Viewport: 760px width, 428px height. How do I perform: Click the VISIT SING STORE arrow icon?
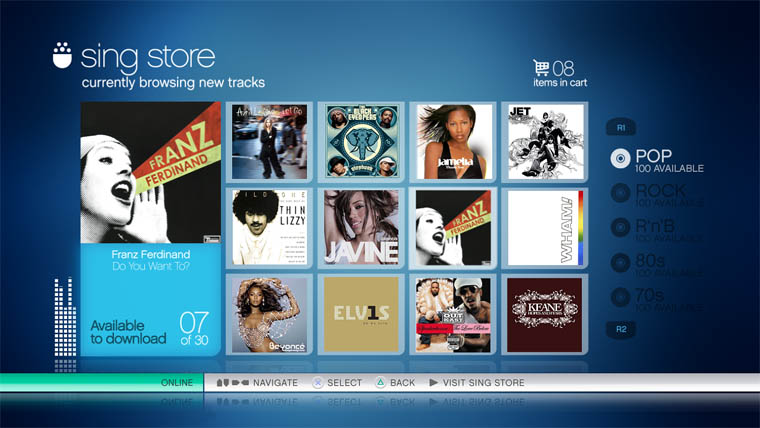pyautogui.click(x=433, y=382)
